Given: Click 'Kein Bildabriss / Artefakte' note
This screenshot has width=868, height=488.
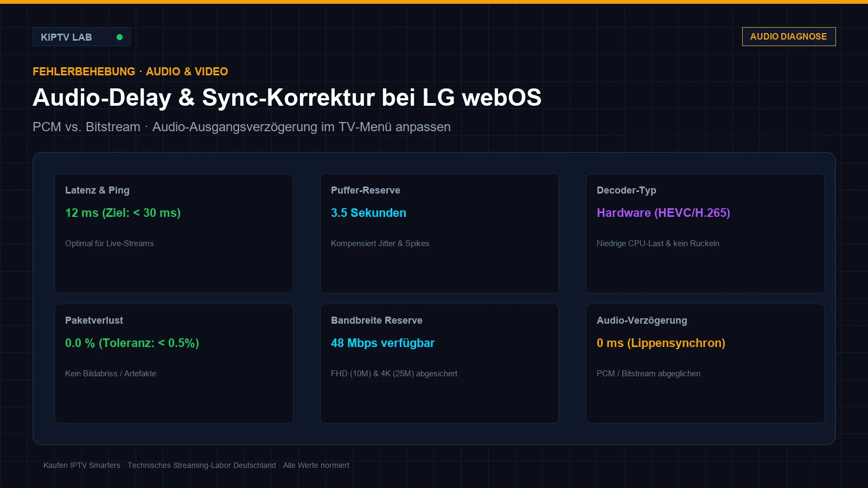Looking at the screenshot, I should click(x=111, y=374).
